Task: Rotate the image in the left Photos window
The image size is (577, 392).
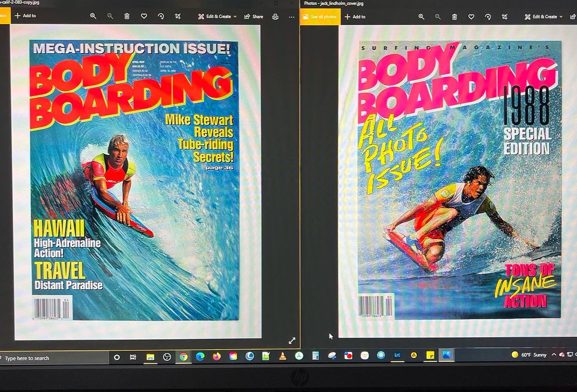Action: [161, 16]
